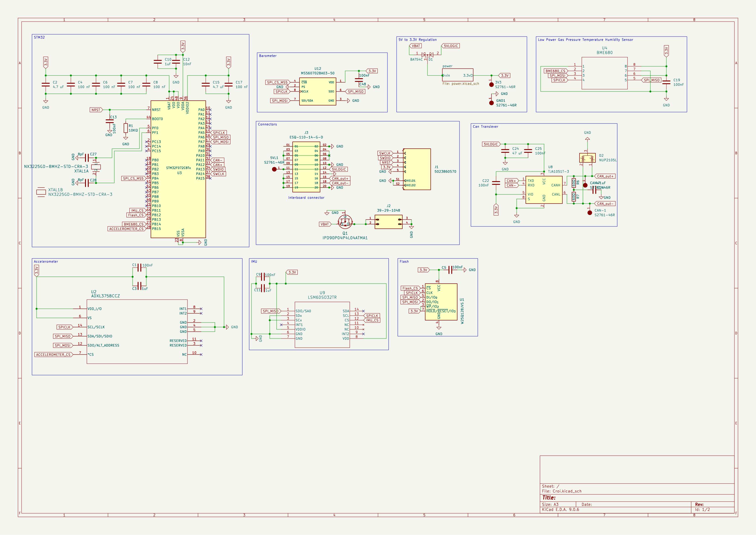Click the ADXL375BCCZ accelerometer symbol U2
The image size is (756, 535).
[137, 331]
